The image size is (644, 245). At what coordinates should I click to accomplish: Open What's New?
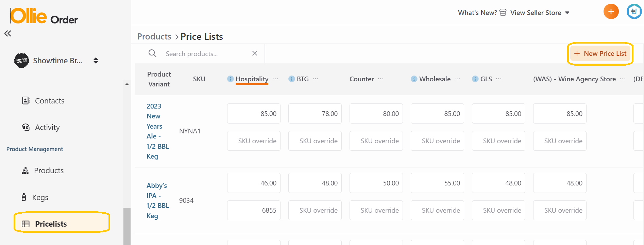click(x=477, y=13)
